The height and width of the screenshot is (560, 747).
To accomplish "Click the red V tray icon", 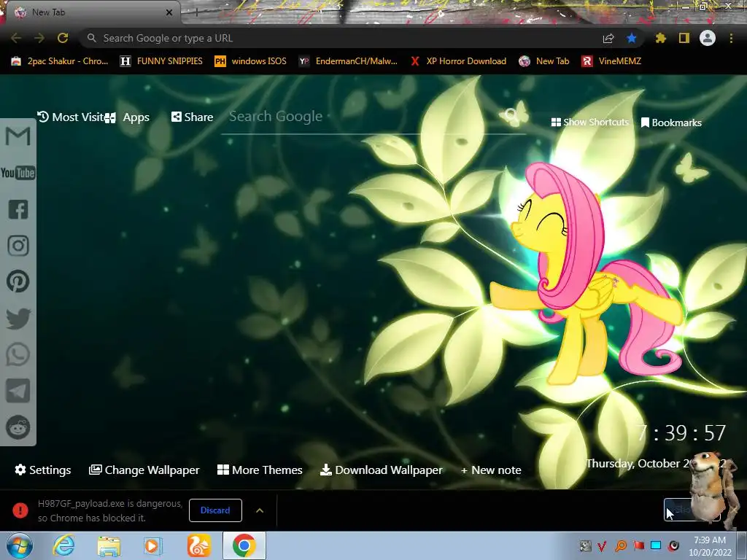I will [602, 545].
